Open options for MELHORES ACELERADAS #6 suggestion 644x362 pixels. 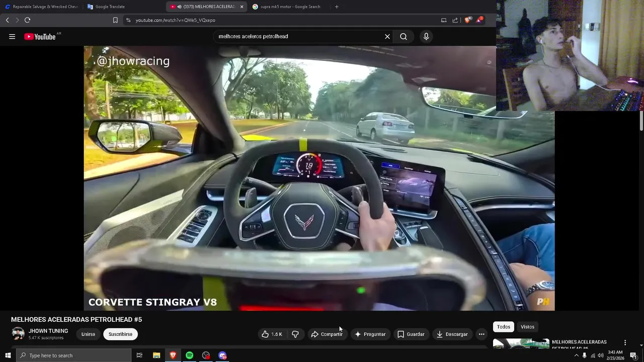click(x=625, y=342)
